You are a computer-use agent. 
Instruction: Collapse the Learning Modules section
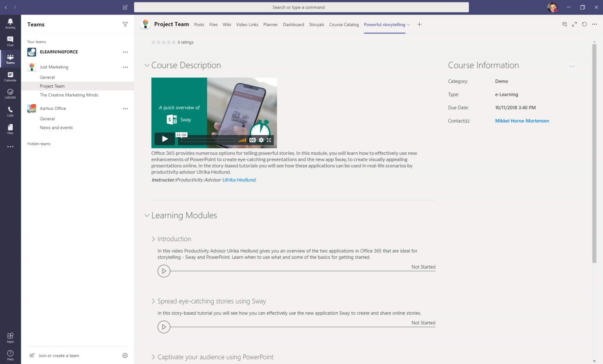pos(147,215)
